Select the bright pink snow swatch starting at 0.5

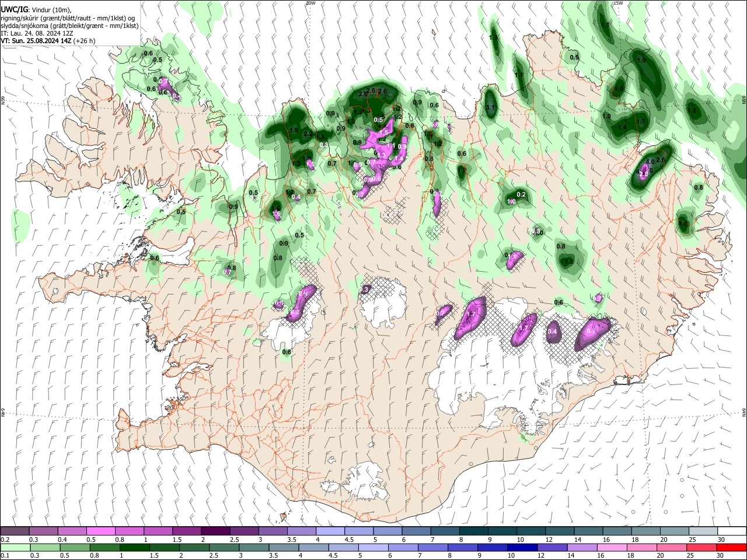click(x=100, y=531)
